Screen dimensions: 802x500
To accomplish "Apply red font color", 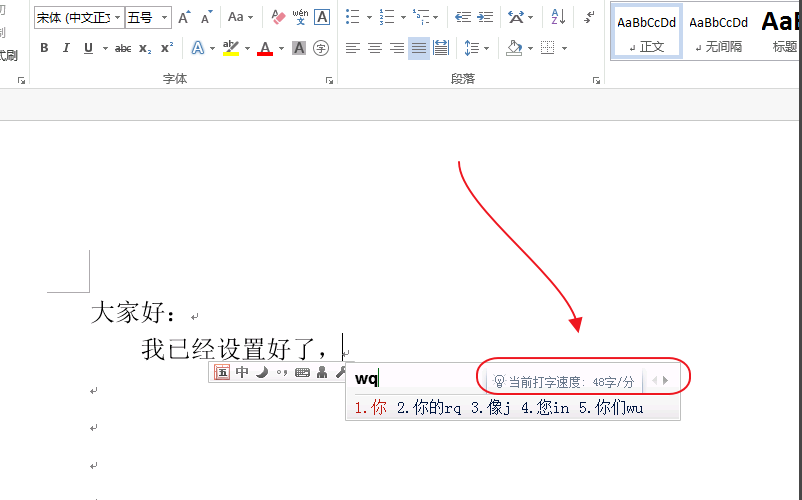I will 265,48.
